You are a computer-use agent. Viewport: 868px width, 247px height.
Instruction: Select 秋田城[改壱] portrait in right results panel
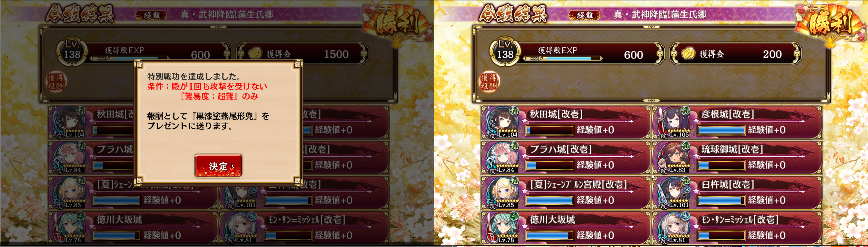click(500, 122)
